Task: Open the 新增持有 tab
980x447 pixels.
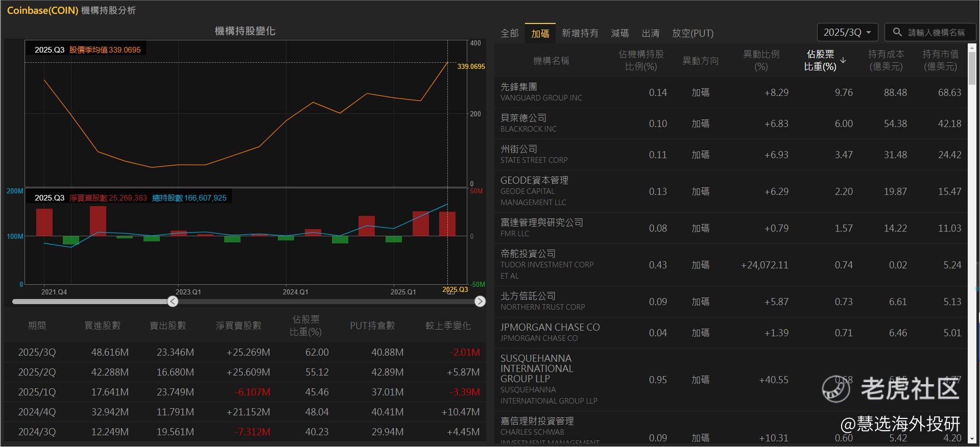Action: click(580, 33)
